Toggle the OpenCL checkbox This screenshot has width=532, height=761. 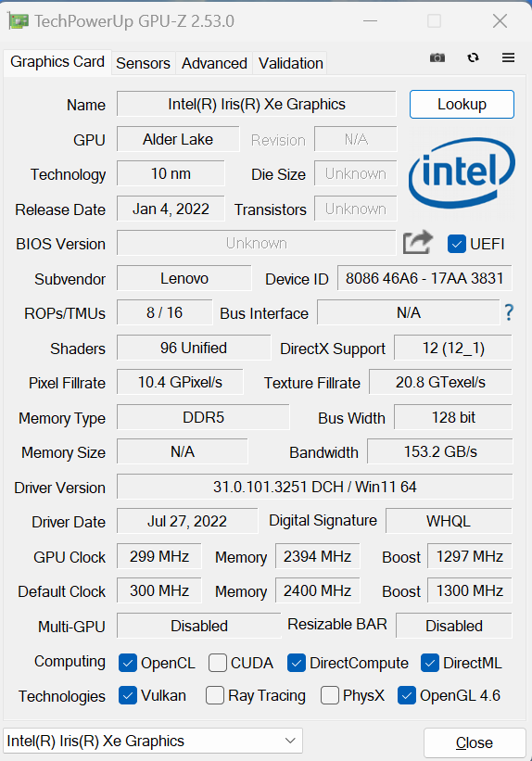[x=128, y=663]
